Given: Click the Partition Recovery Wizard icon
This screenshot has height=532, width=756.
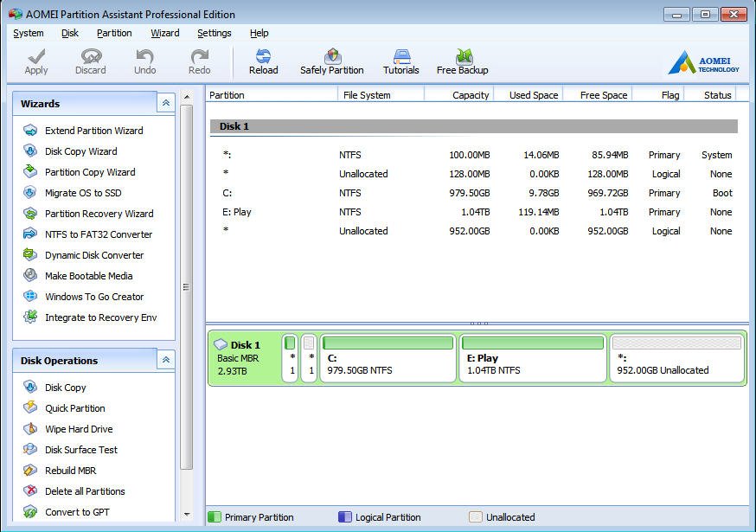Looking at the screenshot, I should point(30,213).
